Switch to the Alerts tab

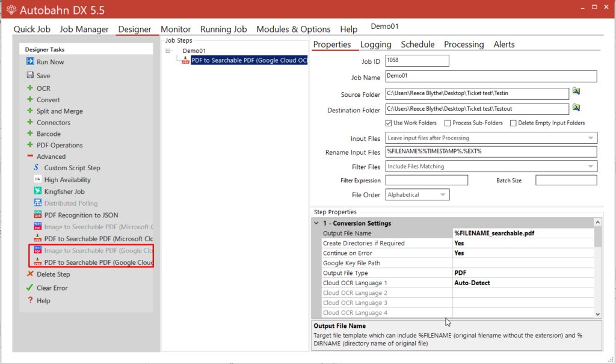[x=504, y=45]
